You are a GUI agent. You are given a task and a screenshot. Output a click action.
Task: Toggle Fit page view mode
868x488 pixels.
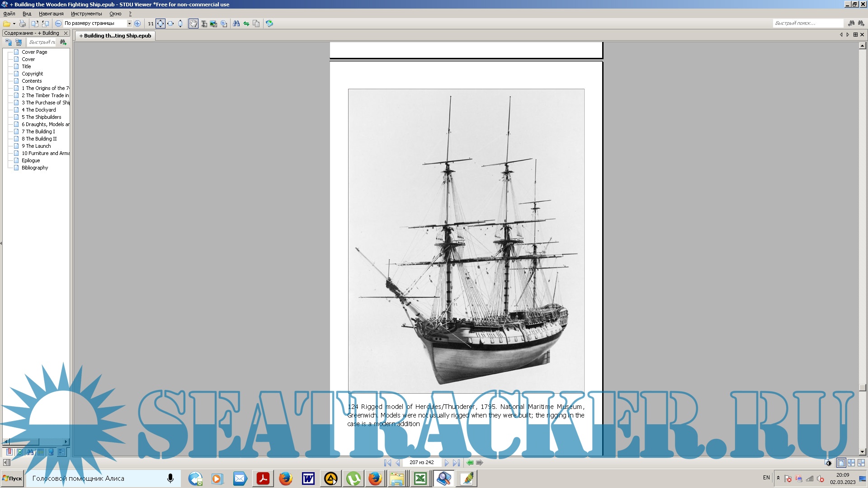coord(160,23)
